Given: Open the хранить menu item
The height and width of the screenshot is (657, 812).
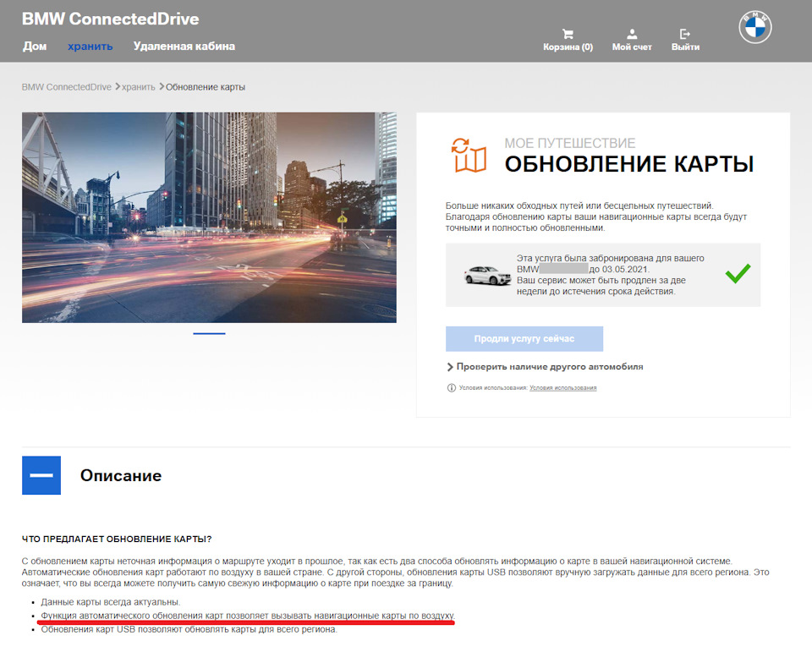Looking at the screenshot, I should click(91, 46).
